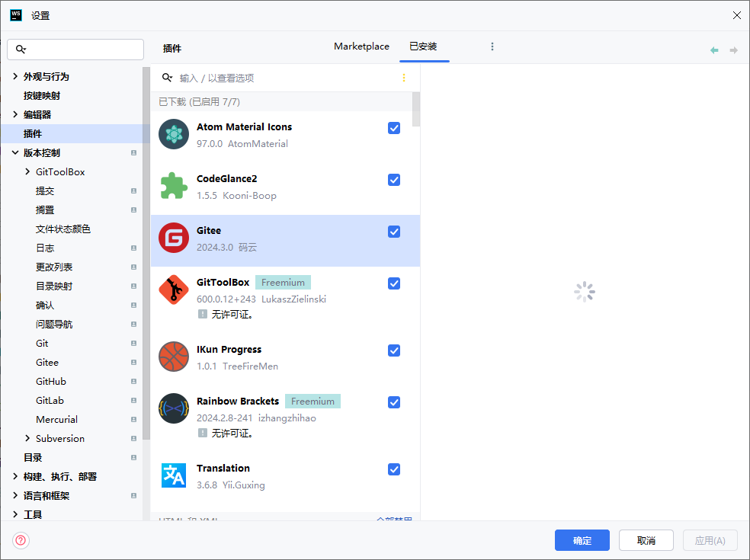Open the GitLab version control settings

(x=50, y=400)
